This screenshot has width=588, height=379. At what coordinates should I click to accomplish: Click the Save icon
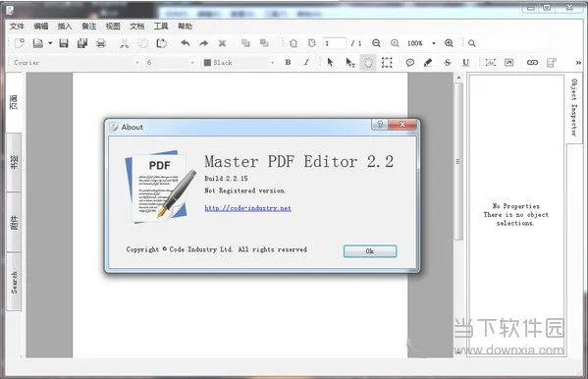click(x=64, y=43)
